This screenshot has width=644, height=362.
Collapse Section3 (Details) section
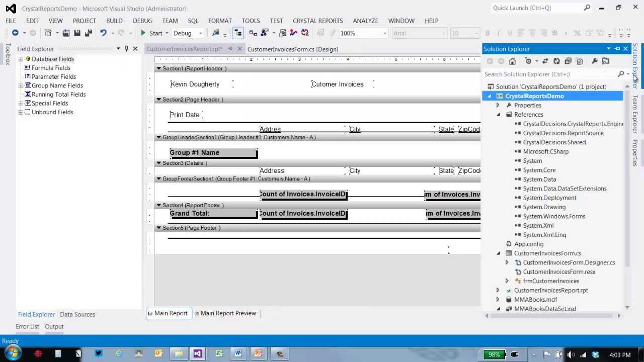point(158,163)
